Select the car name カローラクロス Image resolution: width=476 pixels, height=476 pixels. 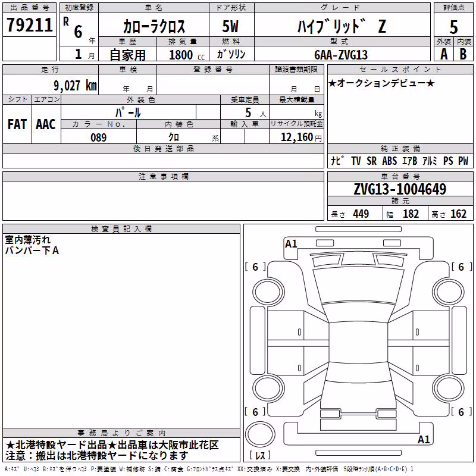coord(154,26)
